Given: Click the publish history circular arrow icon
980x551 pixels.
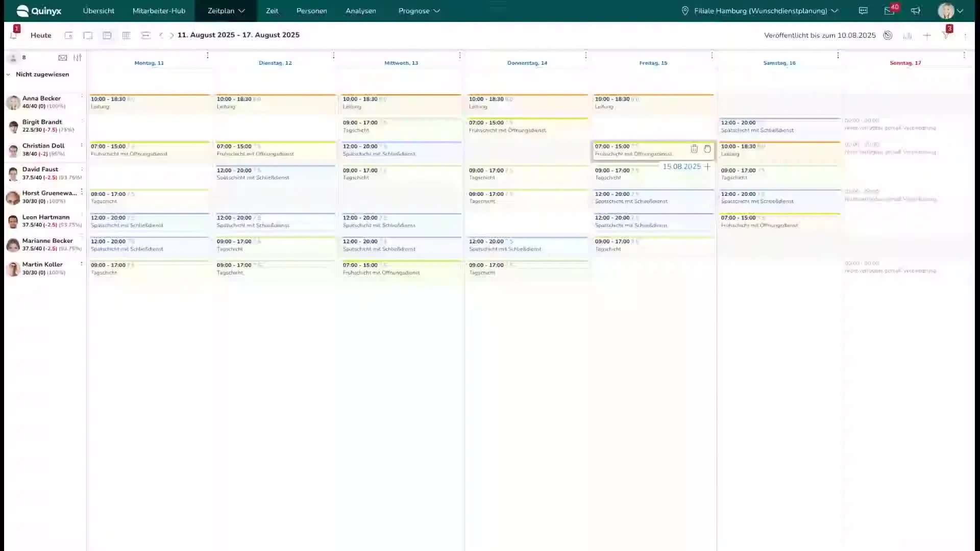Looking at the screenshot, I should point(888,35).
